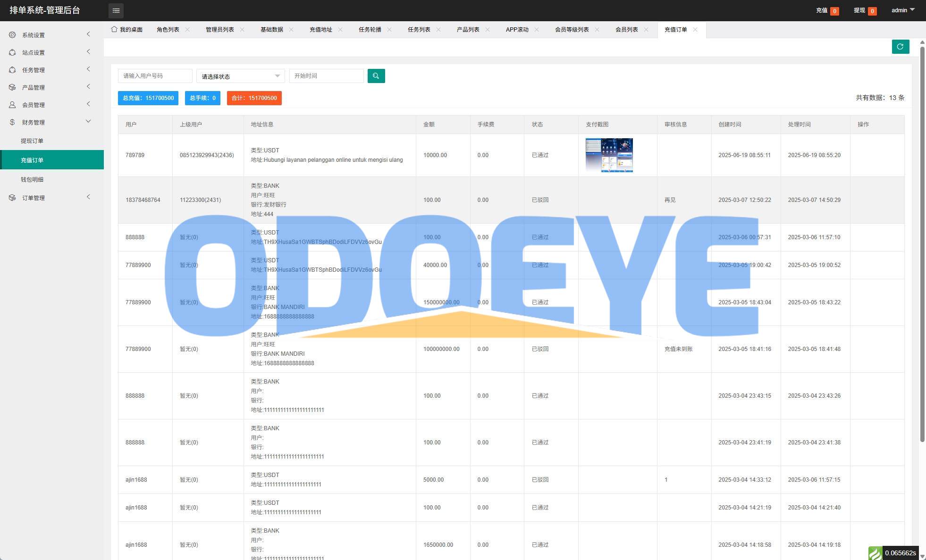
Task: Open 钱包明细 in the sidebar
Action: pyautogui.click(x=32, y=179)
